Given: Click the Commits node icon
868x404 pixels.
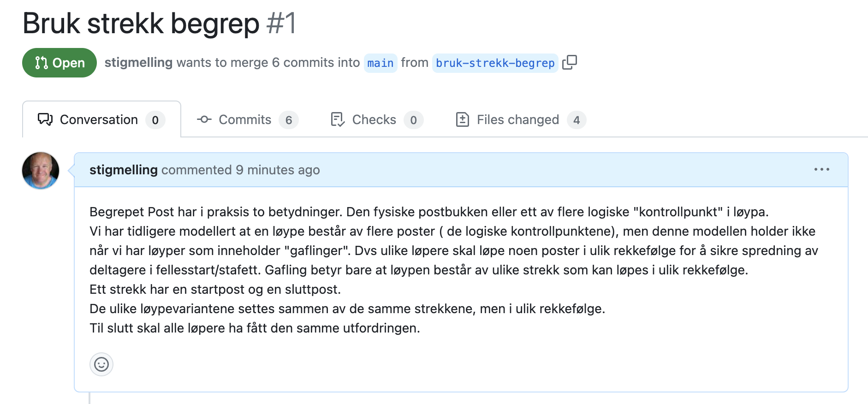Looking at the screenshot, I should 204,119.
